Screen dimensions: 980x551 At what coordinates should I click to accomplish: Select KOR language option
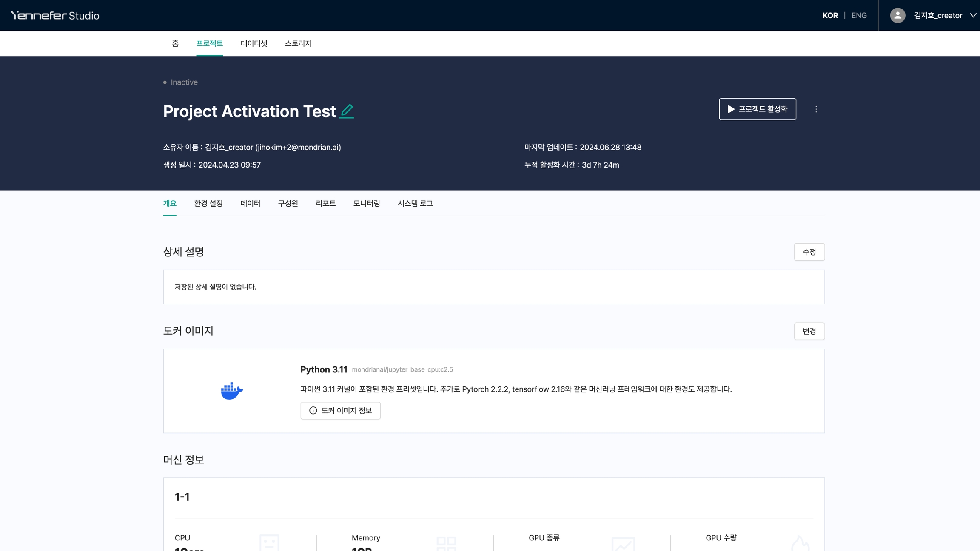pos(830,15)
